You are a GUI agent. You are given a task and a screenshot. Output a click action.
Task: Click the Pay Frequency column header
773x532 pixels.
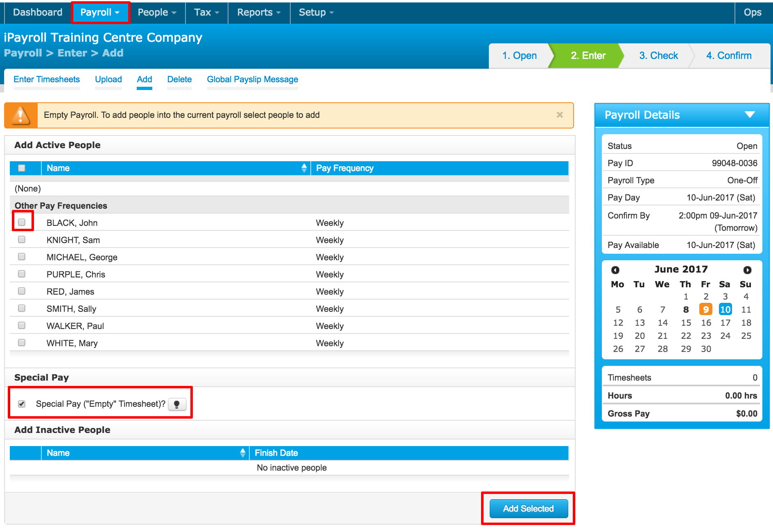click(440, 168)
